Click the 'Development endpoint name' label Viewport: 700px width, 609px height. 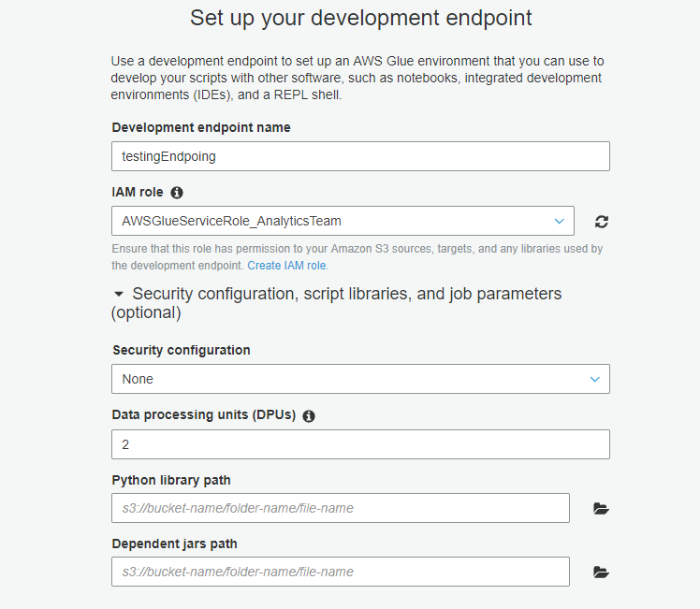201,127
